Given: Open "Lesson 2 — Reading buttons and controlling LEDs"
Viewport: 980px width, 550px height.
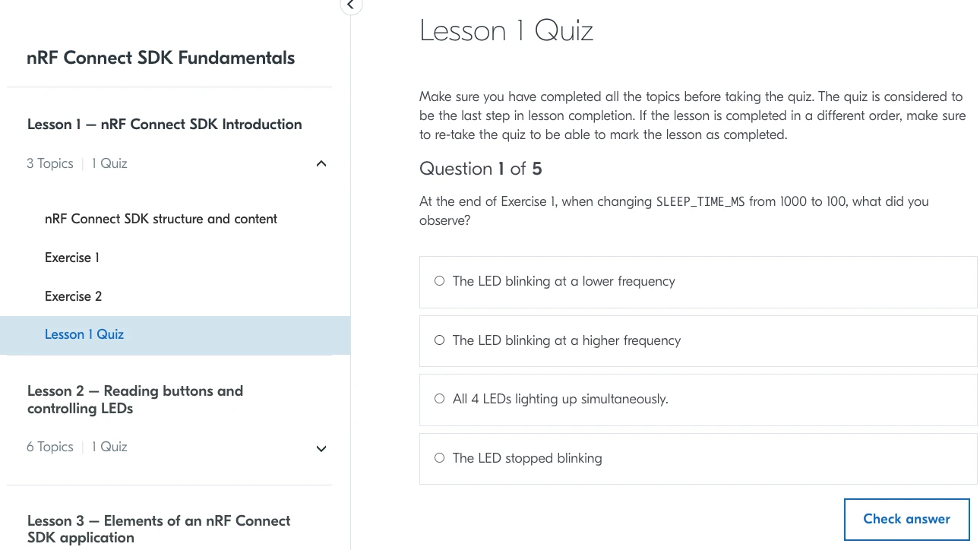Looking at the screenshot, I should 135,400.
